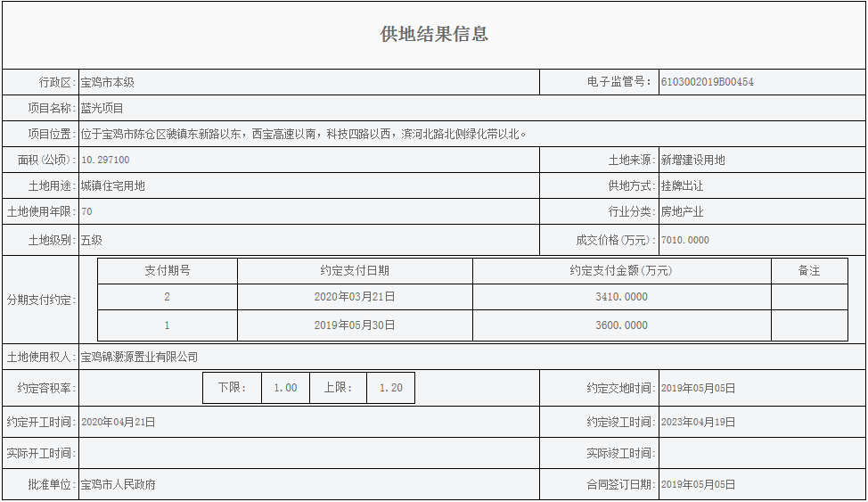Click the 供地结果信息 page title
This screenshot has width=868, height=502.
434,35
